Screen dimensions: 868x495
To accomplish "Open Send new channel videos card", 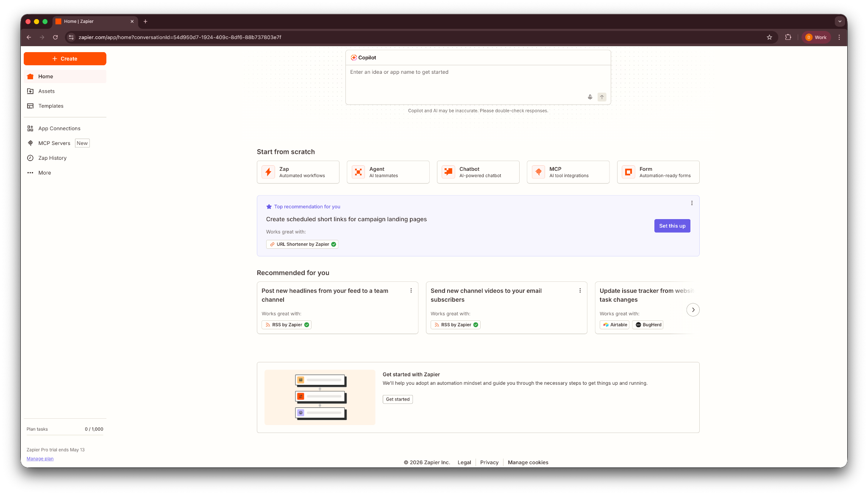I will (506, 308).
